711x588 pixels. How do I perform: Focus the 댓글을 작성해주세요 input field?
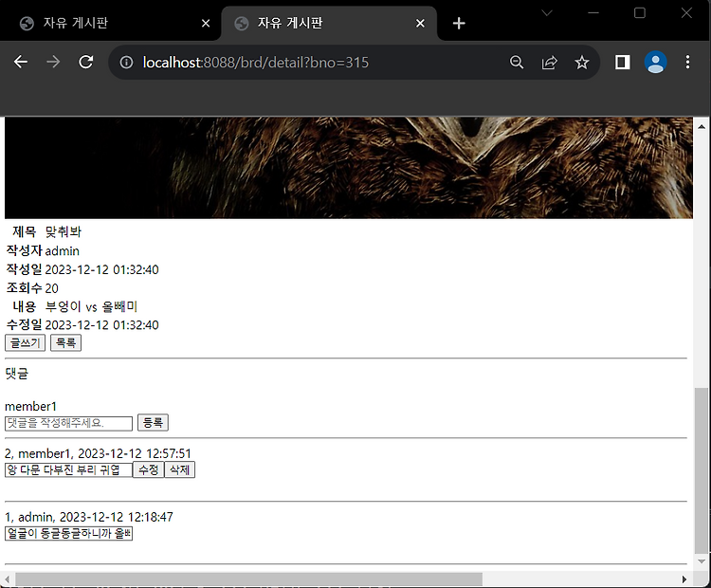coord(68,423)
